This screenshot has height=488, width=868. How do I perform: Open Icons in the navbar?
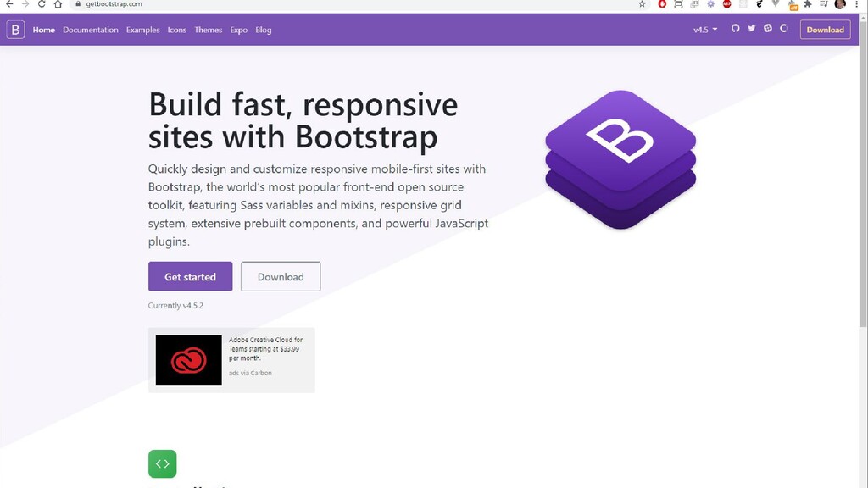177,30
